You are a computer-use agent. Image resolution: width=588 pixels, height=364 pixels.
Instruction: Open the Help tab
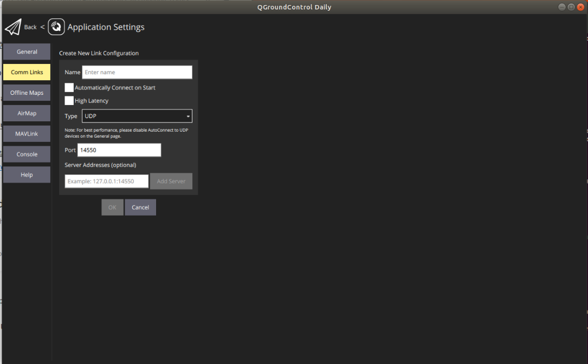(x=27, y=175)
